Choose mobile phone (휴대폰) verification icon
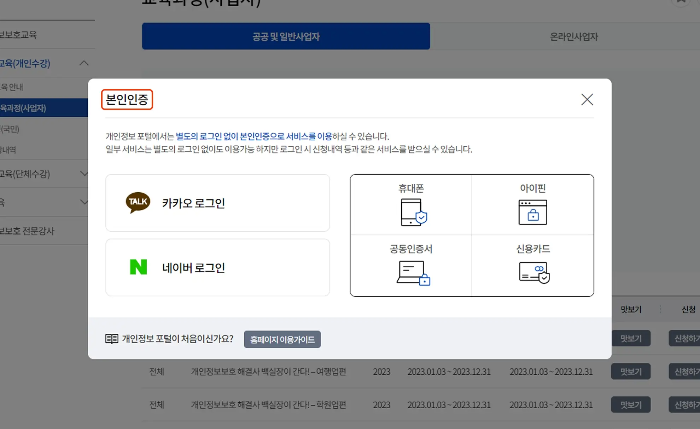 tap(413, 212)
